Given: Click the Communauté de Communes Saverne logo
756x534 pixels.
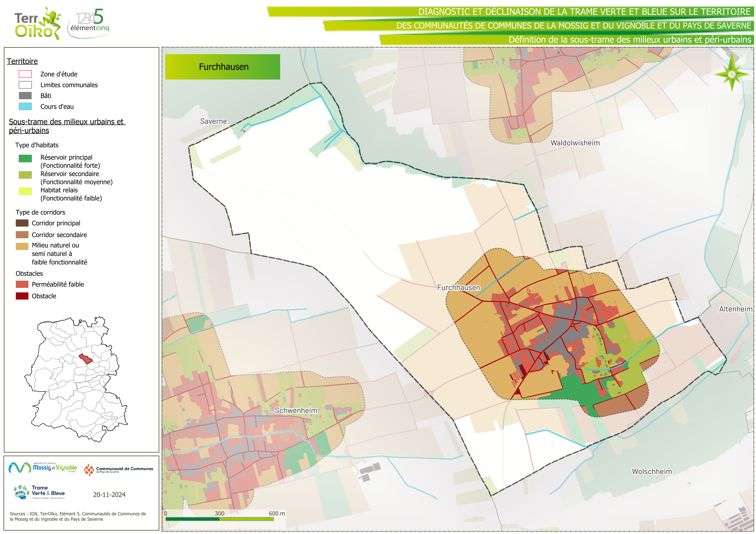Looking at the screenshot, I should point(119,469).
